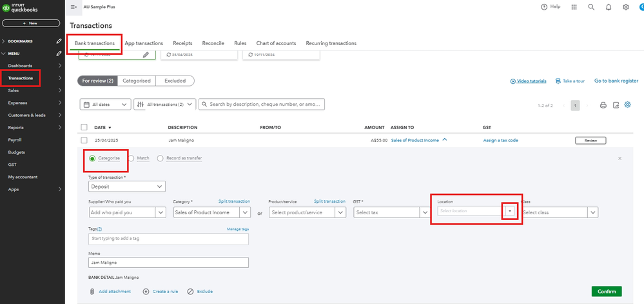Viewport: 644px width, 304px height.
Task: Go to the next page arrow
Action: (x=587, y=106)
